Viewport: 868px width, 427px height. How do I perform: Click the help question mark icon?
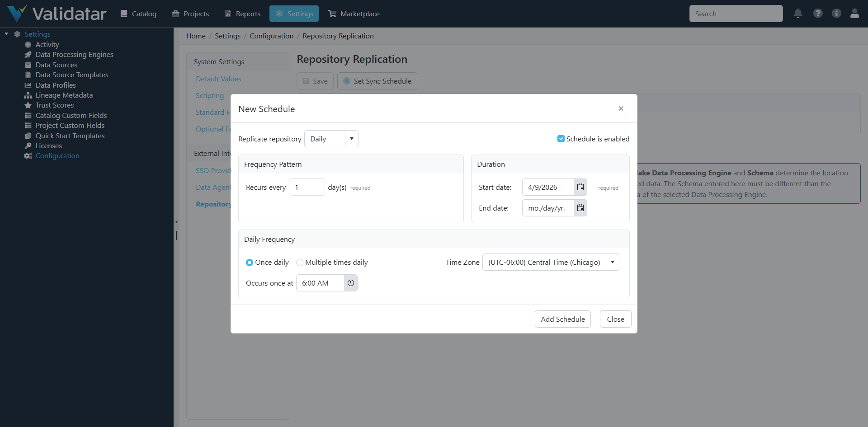(818, 14)
